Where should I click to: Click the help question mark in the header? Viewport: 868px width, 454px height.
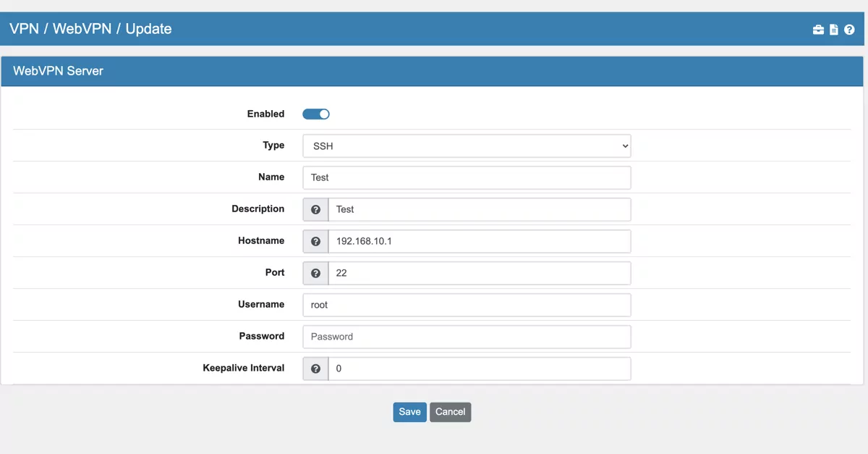pos(847,30)
